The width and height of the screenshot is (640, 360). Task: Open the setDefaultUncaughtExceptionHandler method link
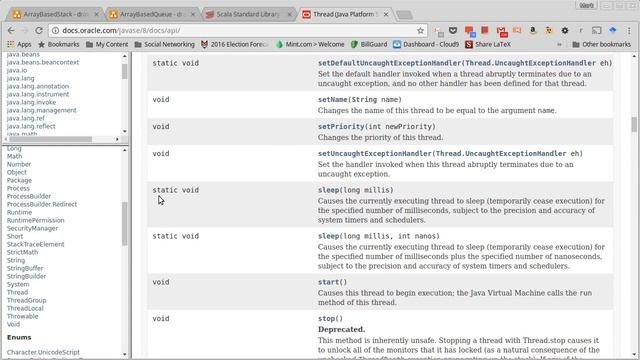coord(389,63)
